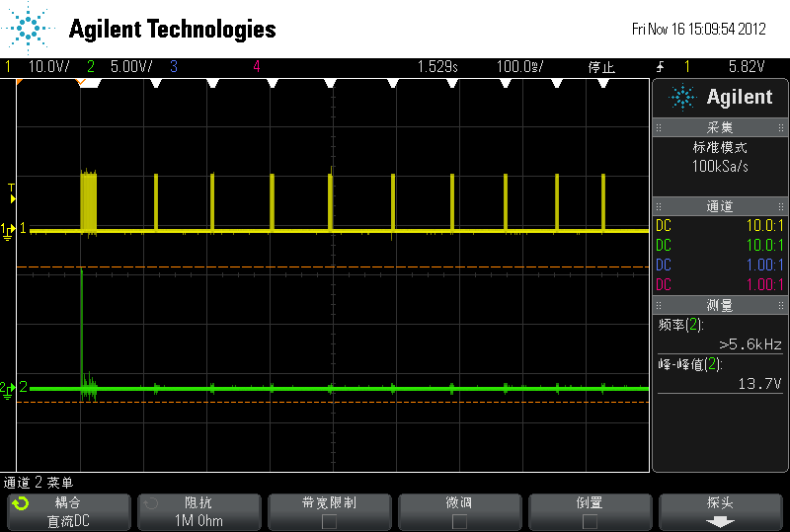The height and width of the screenshot is (532, 790).
Task: Click the green channel 2 DC 10.0:1 row
Action: [x=720, y=246]
